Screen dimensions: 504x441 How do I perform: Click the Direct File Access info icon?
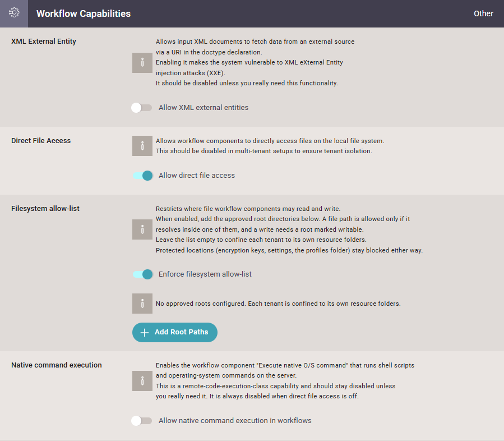(142, 146)
